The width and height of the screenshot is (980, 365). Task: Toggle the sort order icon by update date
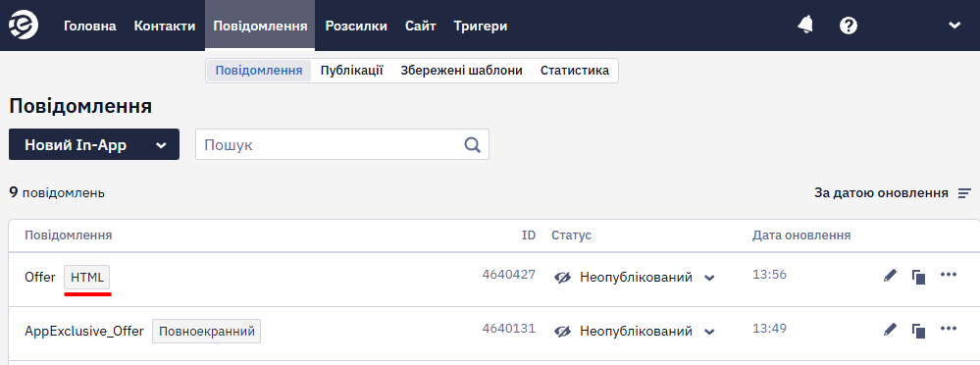964,193
